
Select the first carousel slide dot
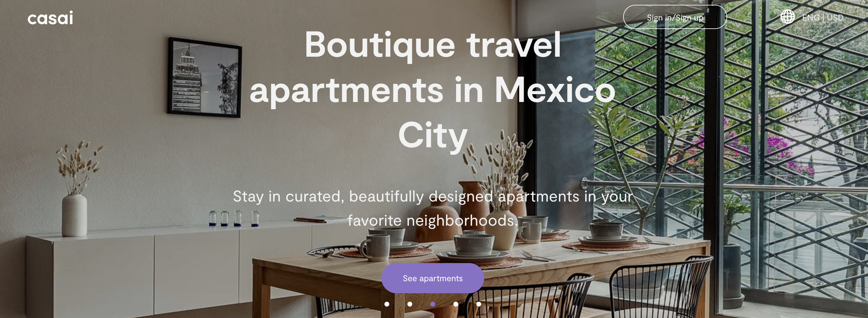(x=387, y=304)
